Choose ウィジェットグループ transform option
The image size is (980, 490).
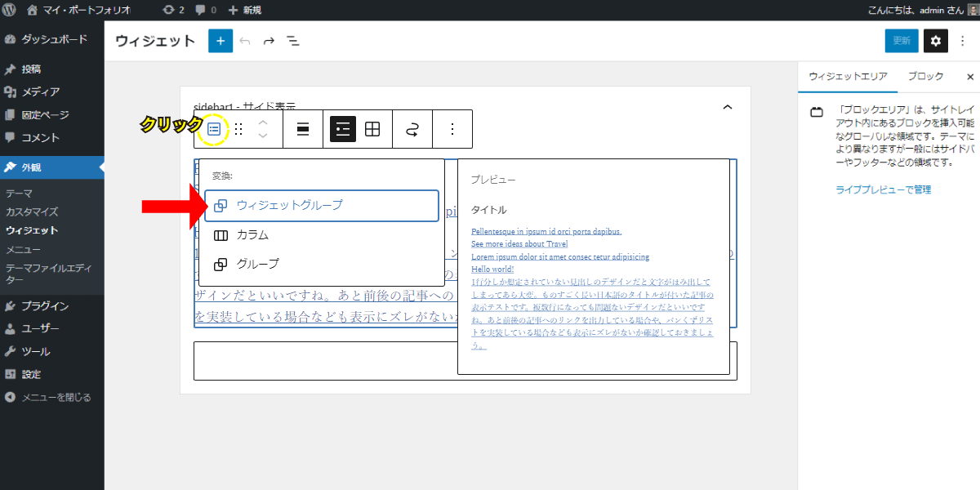click(322, 206)
